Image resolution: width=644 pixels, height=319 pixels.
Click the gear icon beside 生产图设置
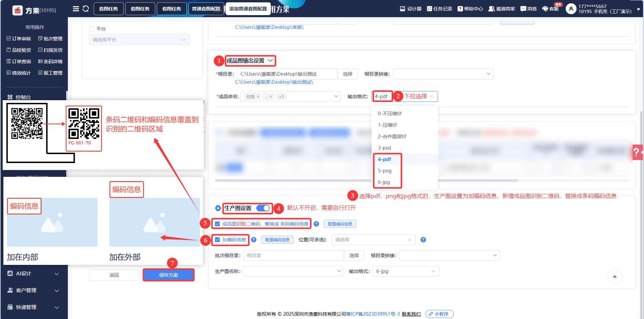point(218,208)
